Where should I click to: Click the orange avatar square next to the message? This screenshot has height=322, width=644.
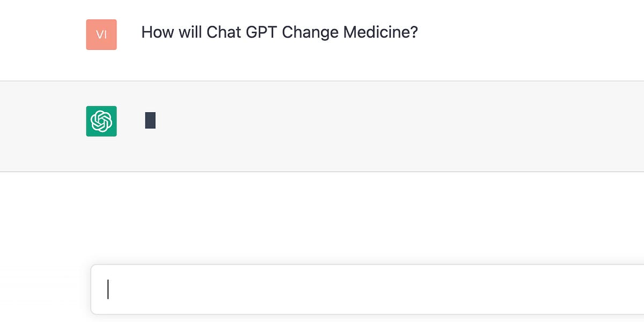pyautogui.click(x=101, y=34)
